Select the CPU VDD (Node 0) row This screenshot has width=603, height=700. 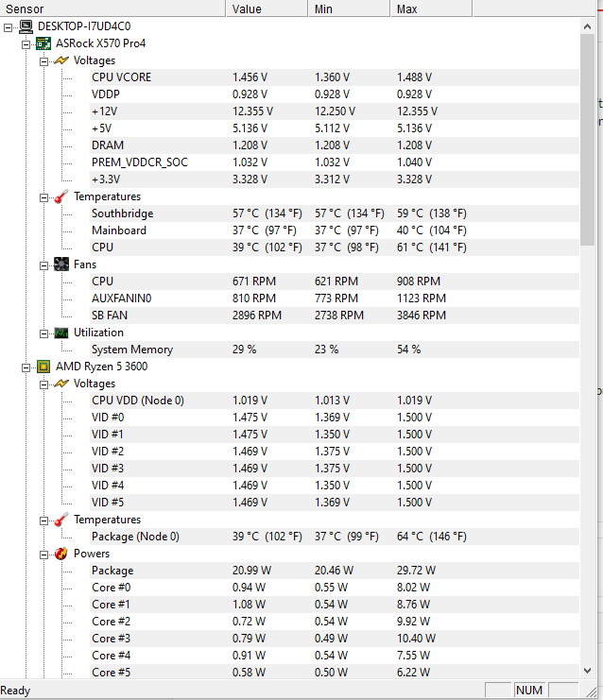[x=335, y=401]
